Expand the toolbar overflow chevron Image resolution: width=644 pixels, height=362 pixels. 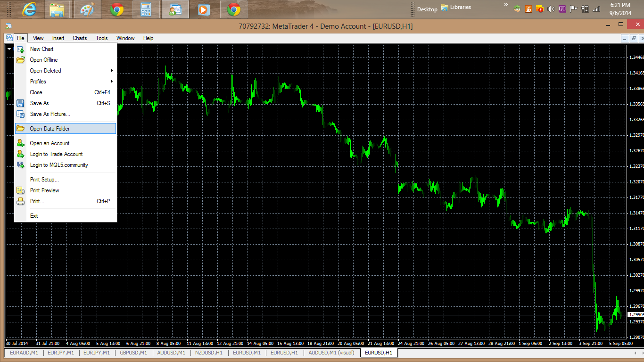click(506, 5)
